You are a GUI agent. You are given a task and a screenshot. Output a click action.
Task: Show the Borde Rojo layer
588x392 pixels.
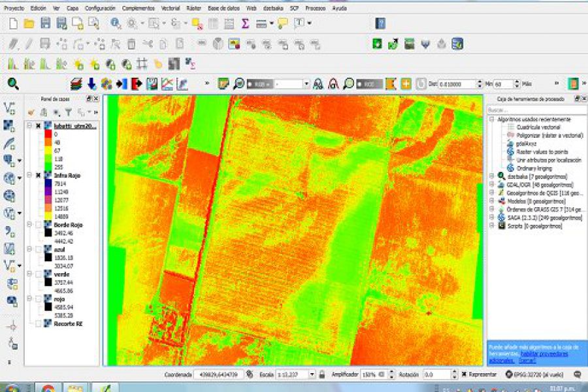pyautogui.click(x=39, y=225)
